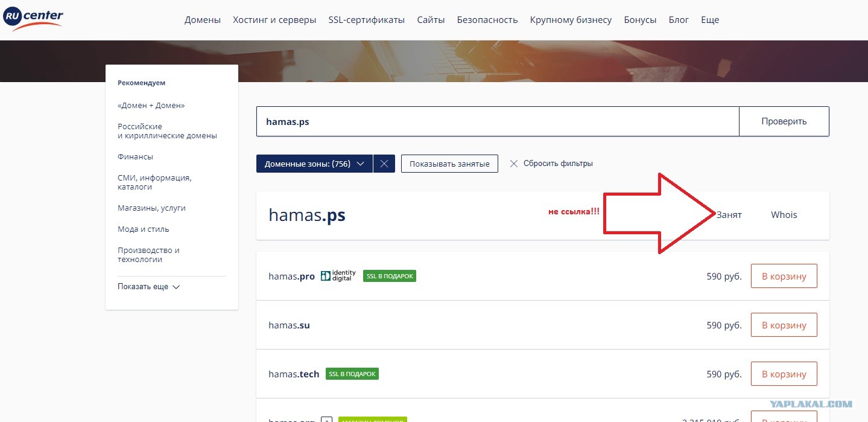
Task: Click 590 руб. price for hamas.su
Action: point(724,325)
